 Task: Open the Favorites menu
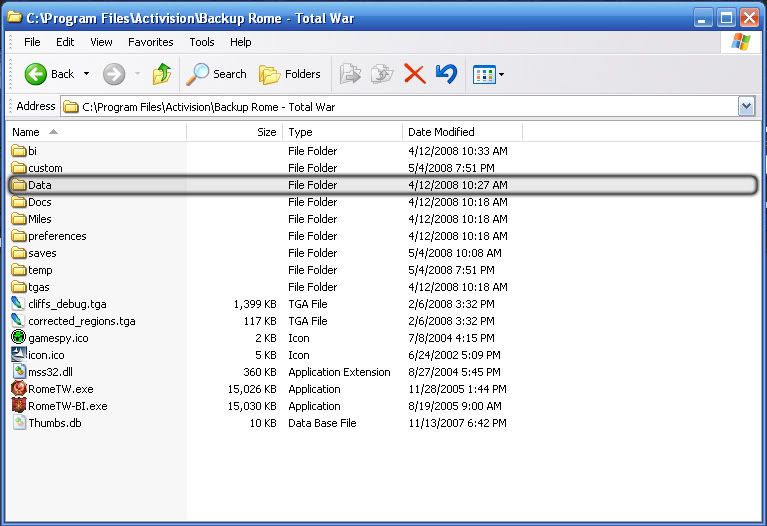point(151,42)
